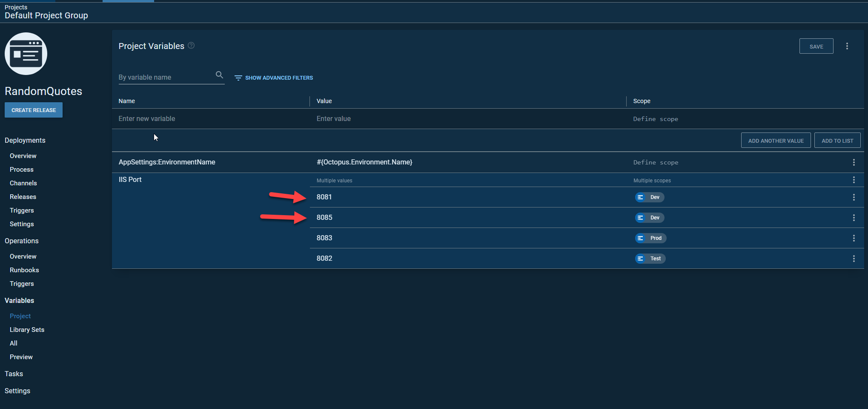Open the kebab menu next to the SAVE button

coord(847,46)
